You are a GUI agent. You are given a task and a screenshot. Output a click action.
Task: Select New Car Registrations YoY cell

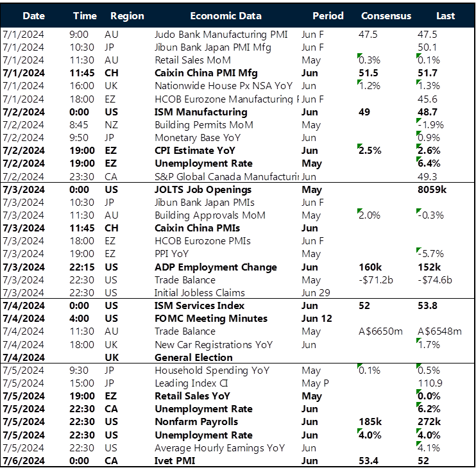click(214, 345)
